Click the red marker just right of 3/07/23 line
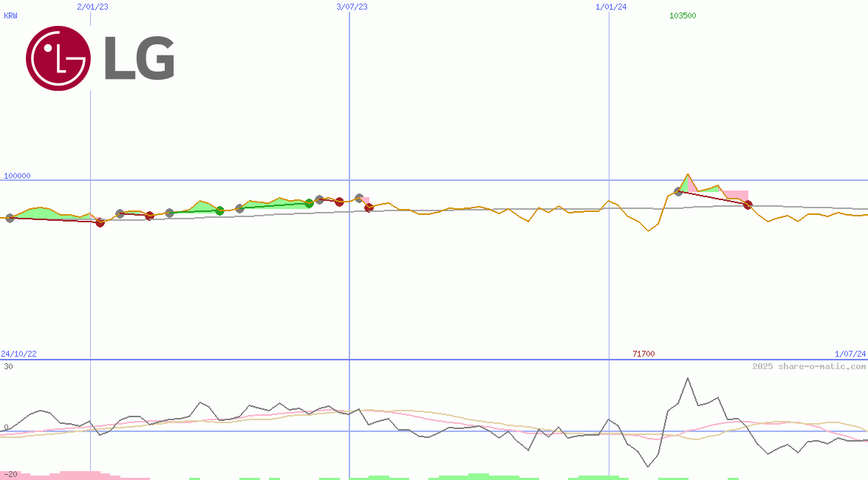 [x=369, y=208]
